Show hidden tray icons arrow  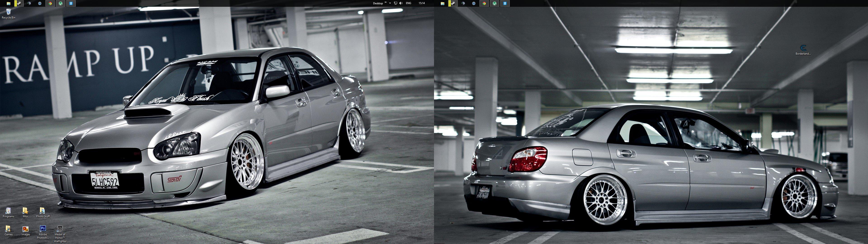click(390, 3)
